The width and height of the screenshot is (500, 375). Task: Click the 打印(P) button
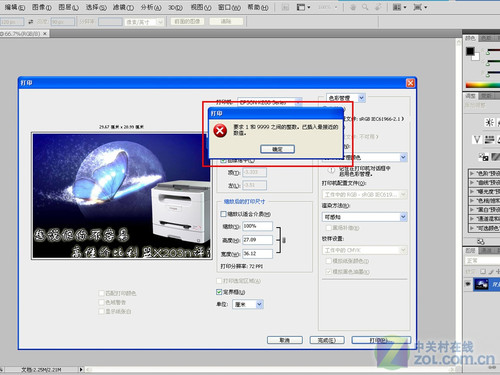381,340
